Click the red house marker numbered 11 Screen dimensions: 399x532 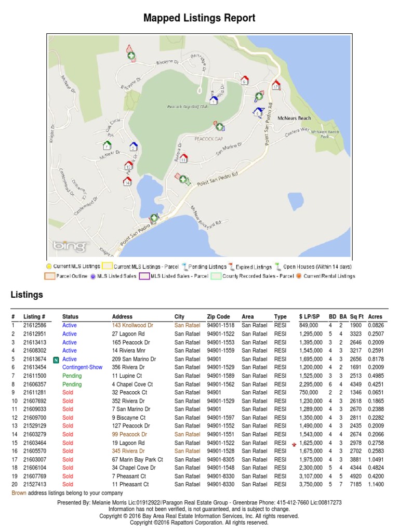click(x=183, y=158)
